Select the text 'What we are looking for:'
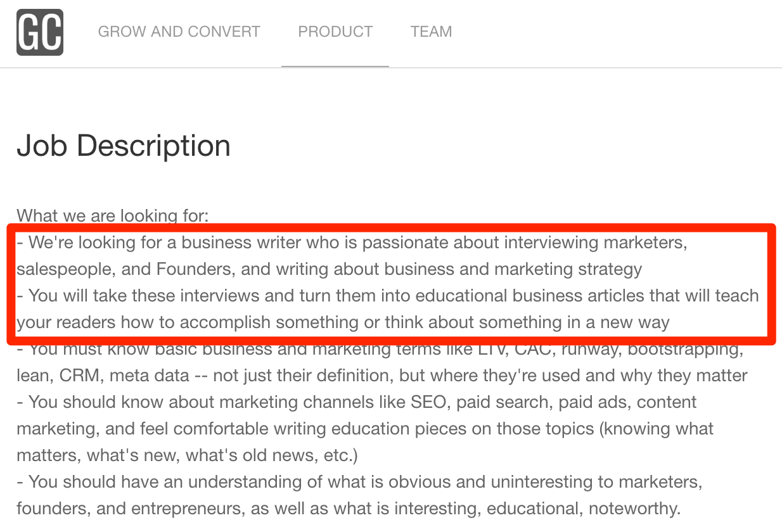 [x=112, y=215]
